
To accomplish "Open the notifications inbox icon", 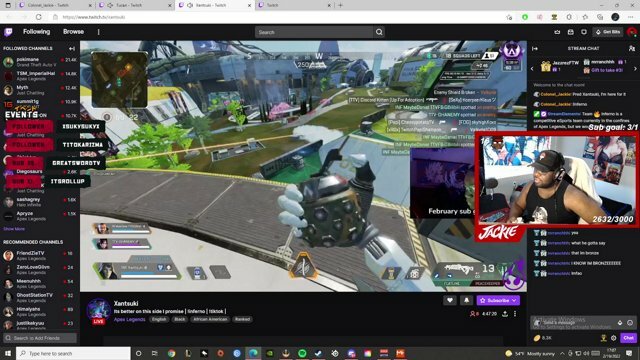I will (571, 32).
